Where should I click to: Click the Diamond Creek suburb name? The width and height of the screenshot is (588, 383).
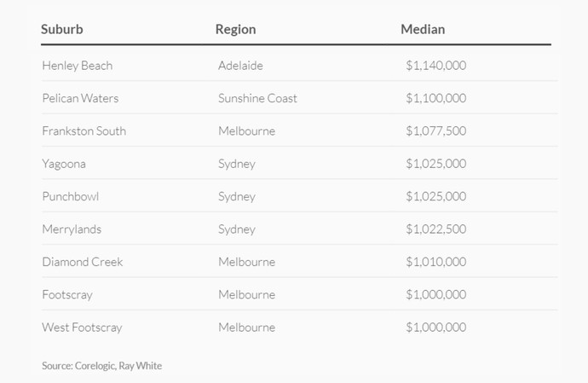pos(82,262)
